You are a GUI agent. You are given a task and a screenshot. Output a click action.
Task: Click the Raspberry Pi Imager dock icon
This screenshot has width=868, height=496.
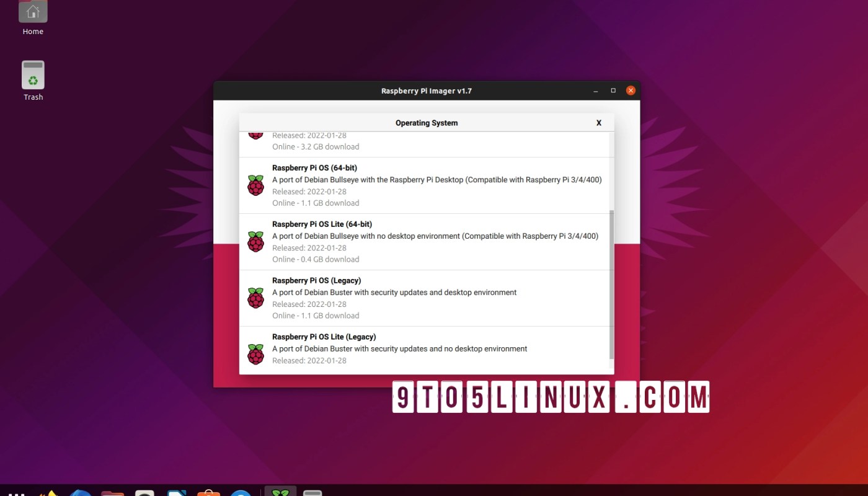pyautogui.click(x=281, y=492)
